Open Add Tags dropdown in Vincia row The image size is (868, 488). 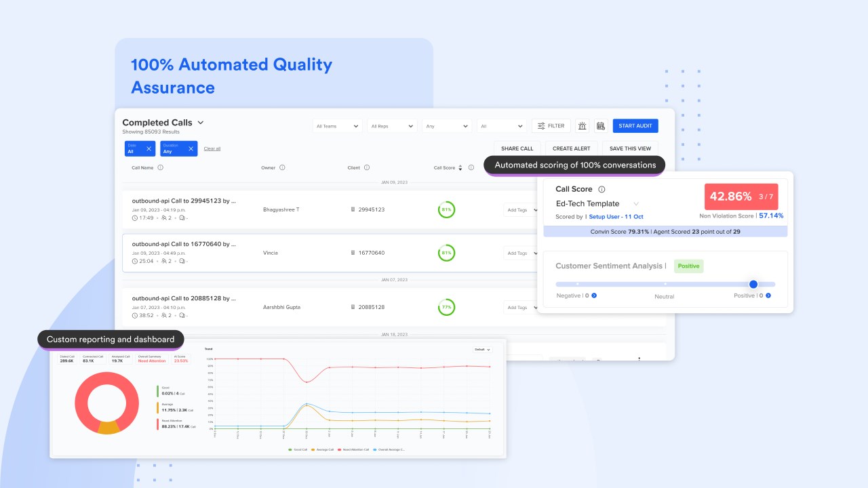pyautogui.click(x=519, y=253)
